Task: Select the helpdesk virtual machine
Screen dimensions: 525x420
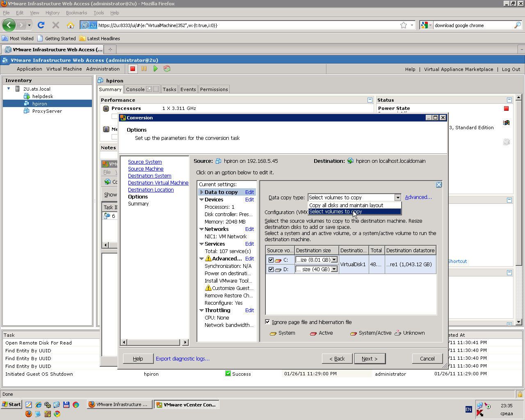Action: coord(43,96)
